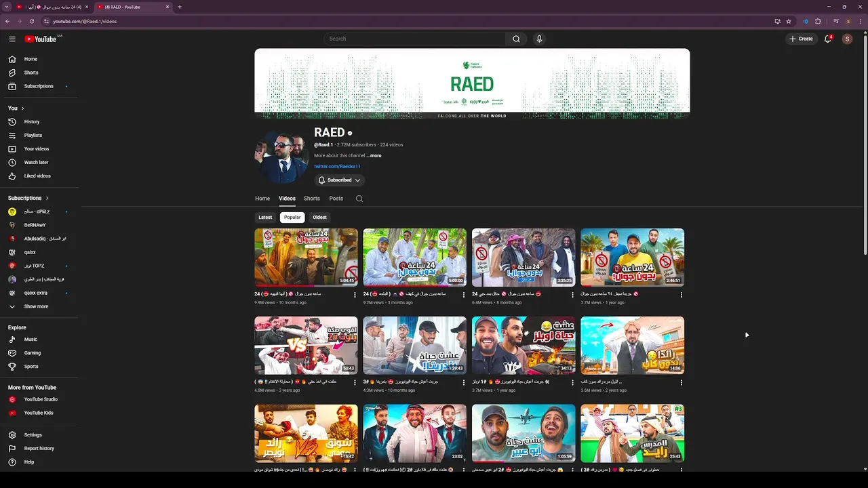This screenshot has width=868, height=488.
Task: Open options for the 34:13 video
Action: pyautogui.click(x=572, y=383)
